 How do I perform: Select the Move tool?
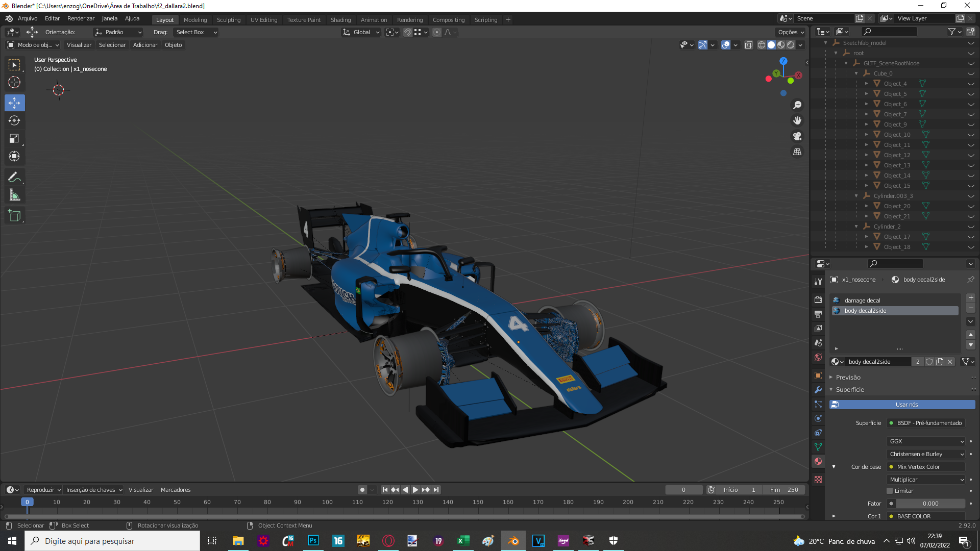tap(14, 103)
